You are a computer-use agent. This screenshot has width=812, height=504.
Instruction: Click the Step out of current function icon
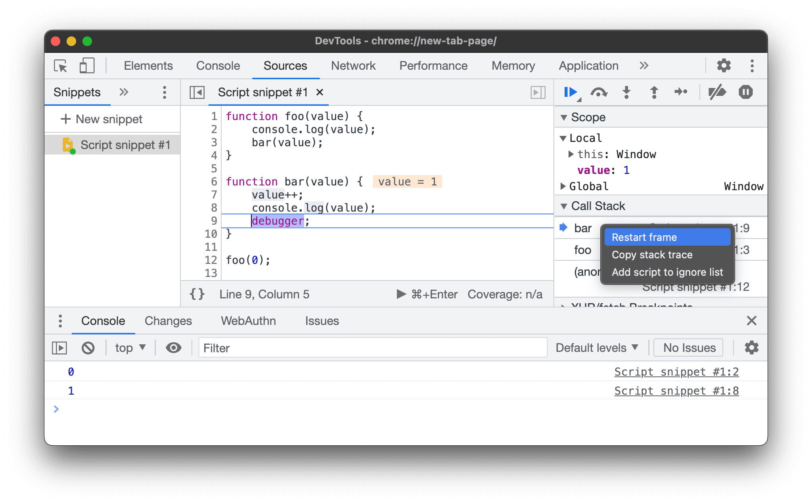point(653,92)
